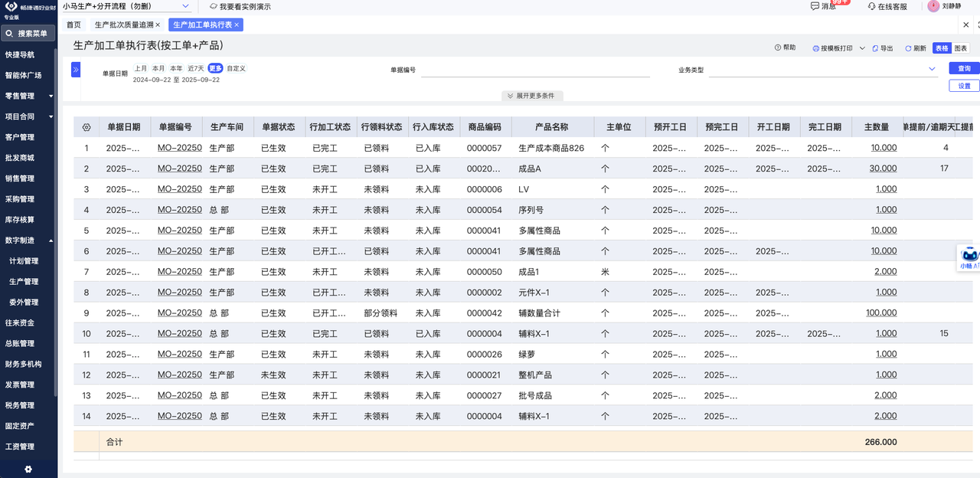Select the 本月 date range option
This screenshot has width=980, height=478.
pos(158,68)
